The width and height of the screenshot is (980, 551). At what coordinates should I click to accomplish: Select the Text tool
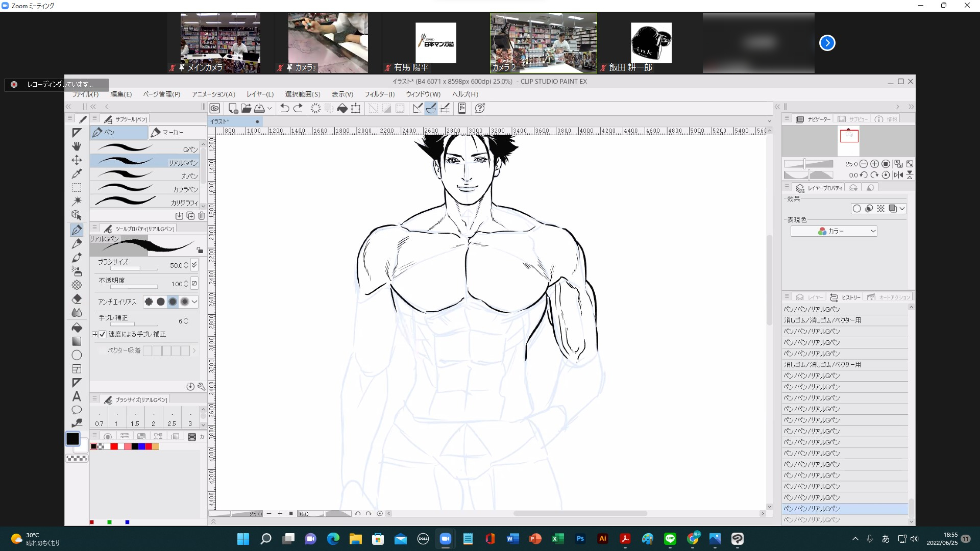[77, 396]
